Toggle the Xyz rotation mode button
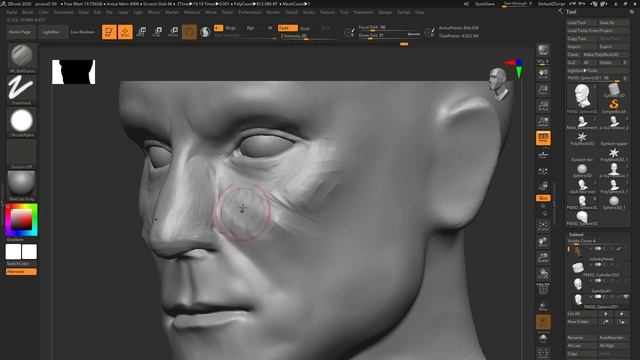The image size is (640, 360). click(x=543, y=198)
